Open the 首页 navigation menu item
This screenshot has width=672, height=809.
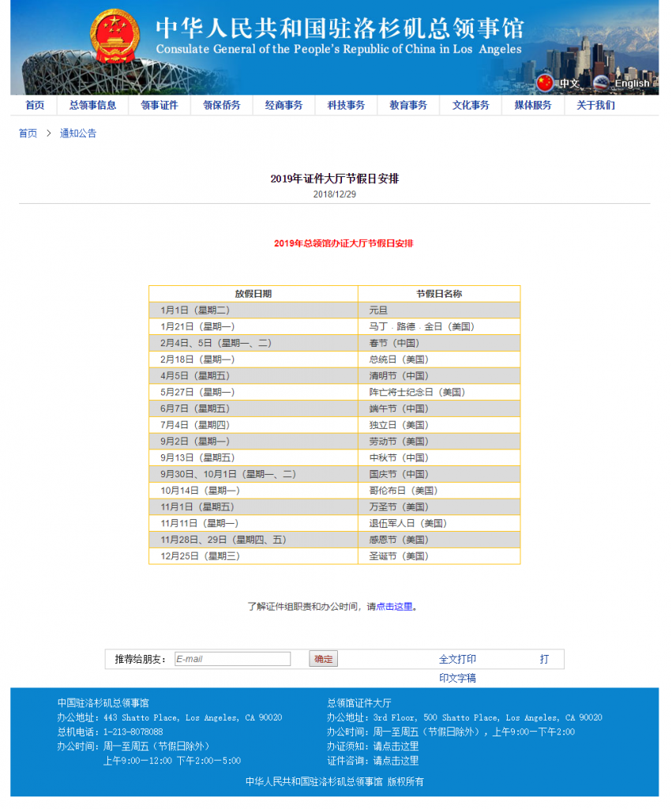(x=35, y=106)
